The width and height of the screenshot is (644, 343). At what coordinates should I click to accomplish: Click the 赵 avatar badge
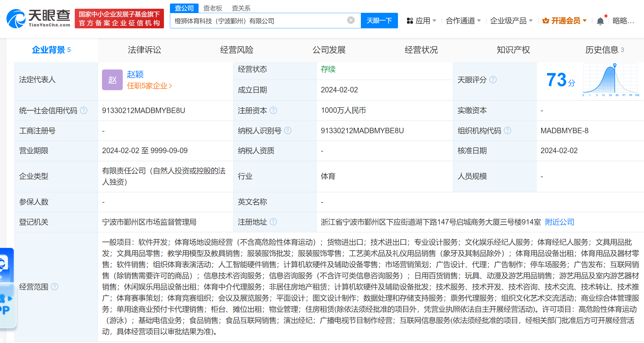tap(112, 80)
